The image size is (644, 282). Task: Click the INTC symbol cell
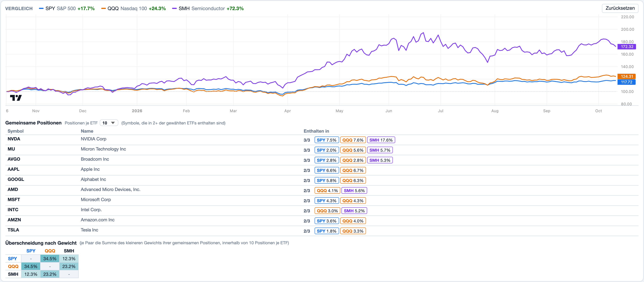click(13, 210)
